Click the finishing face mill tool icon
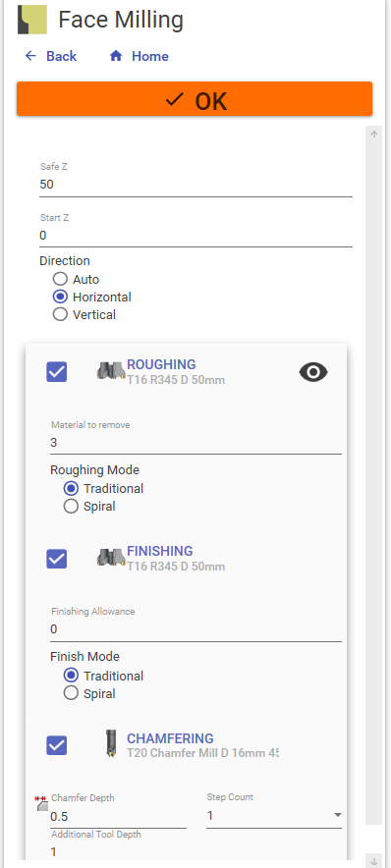The width and height of the screenshot is (391, 868). [x=111, y=557]
